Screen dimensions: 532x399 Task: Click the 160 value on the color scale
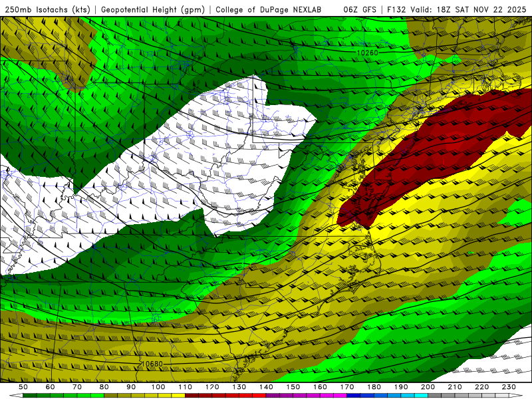click(320, 387)
